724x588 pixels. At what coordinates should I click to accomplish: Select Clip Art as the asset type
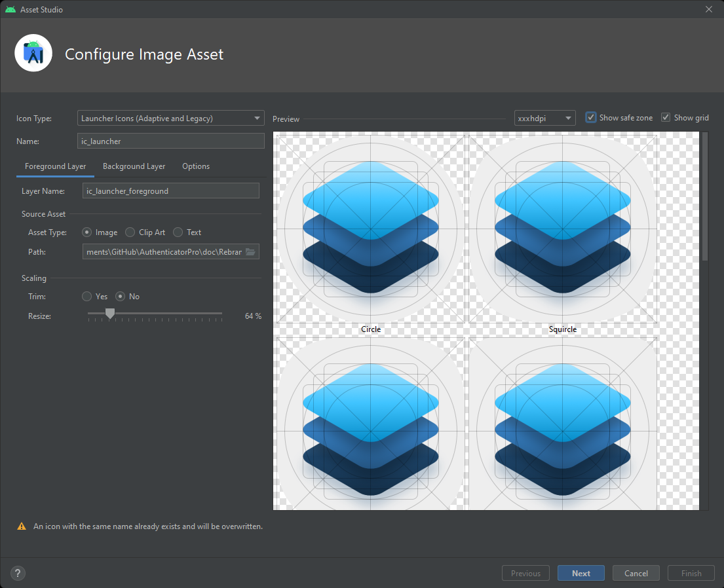130,232
